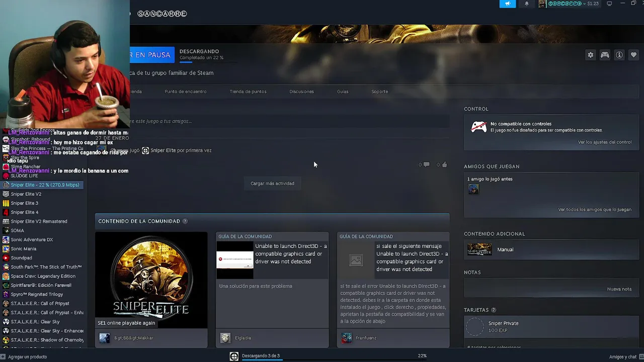644x362 pixels.
Task: Open the notifications bell
Action: pyautogui.click(x=527, y=4)
